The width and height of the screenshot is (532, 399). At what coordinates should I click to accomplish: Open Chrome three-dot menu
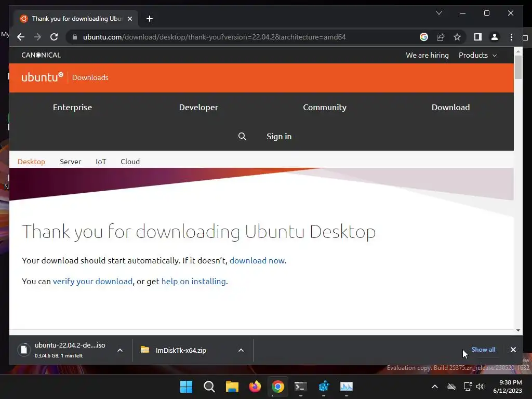(x=511, y=37)
